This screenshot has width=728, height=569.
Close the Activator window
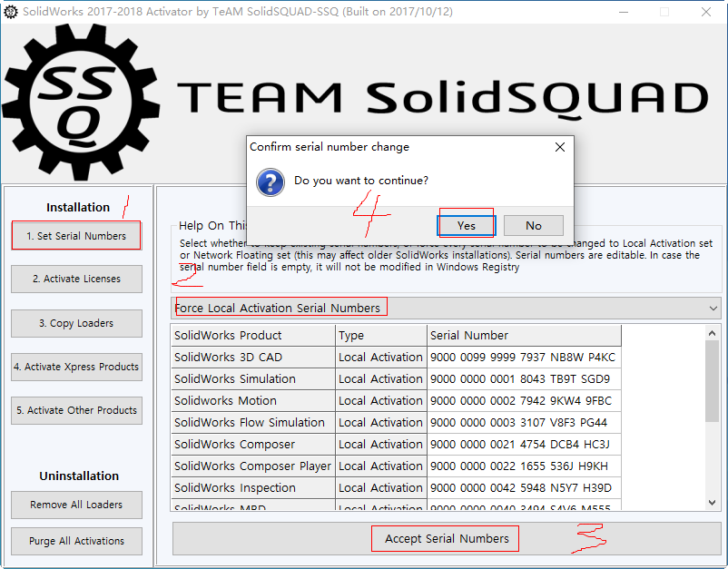(x=706, y=12)
